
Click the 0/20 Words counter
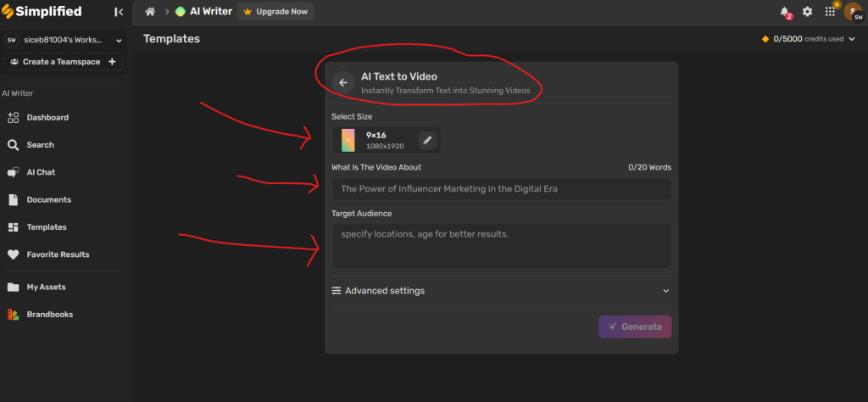[650, 167]
